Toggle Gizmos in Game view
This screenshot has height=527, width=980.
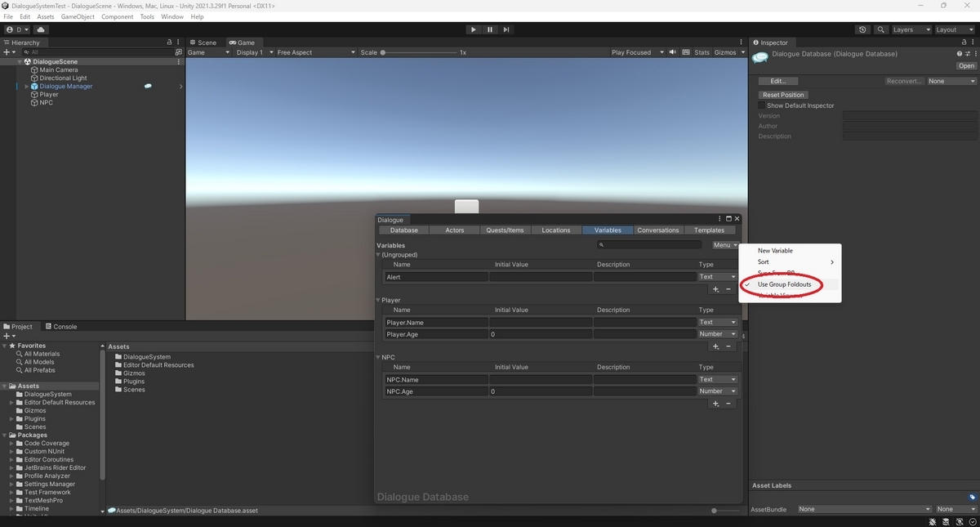[x=724, y=52]
